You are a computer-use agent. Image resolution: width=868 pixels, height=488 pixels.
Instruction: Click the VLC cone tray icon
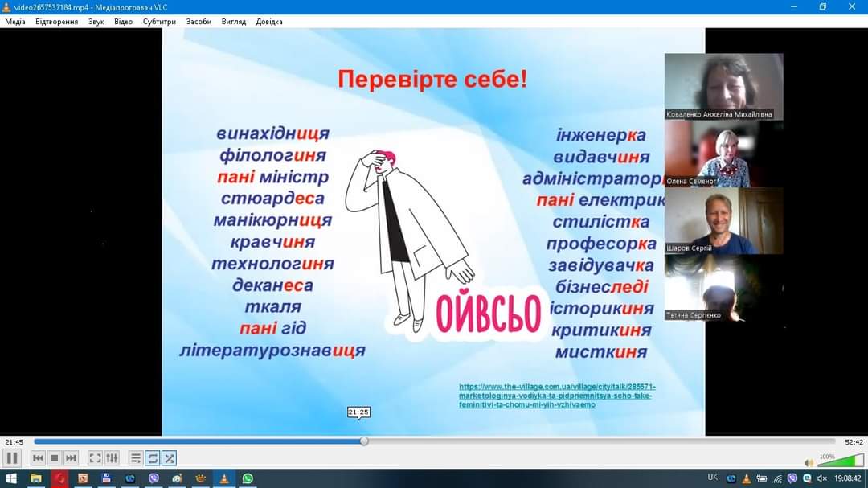point(746,478)
